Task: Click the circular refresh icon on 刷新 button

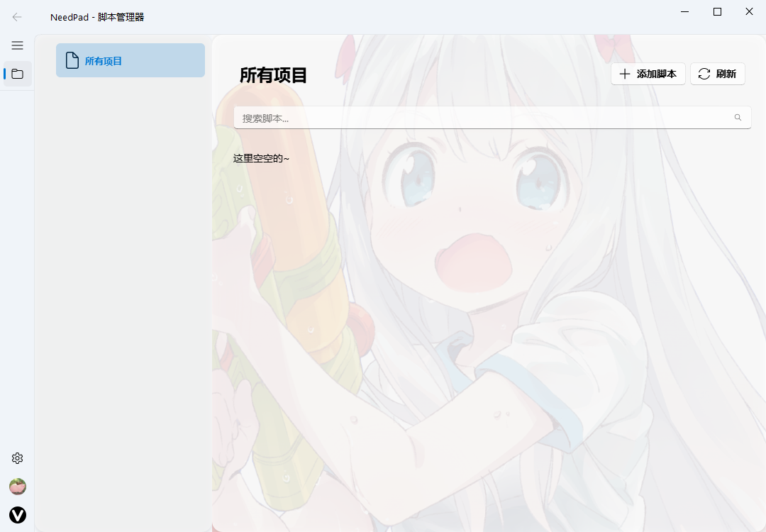Action: (704, 74)
